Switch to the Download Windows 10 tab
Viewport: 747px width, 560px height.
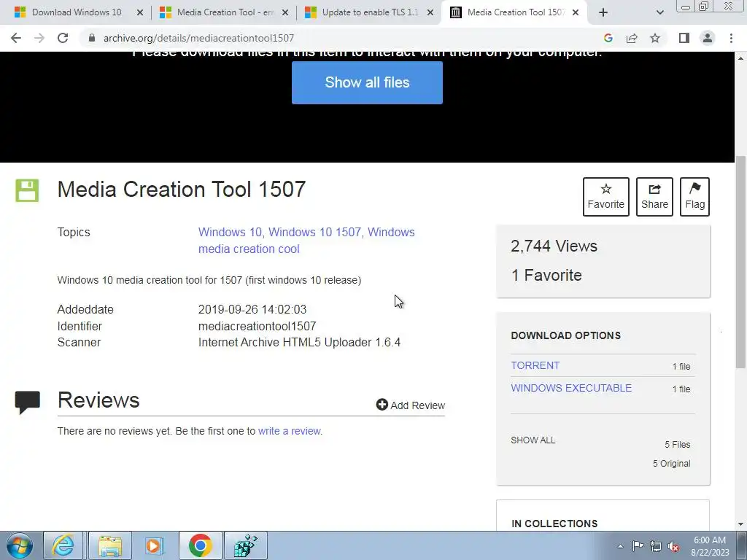click(x=76, y=12)
